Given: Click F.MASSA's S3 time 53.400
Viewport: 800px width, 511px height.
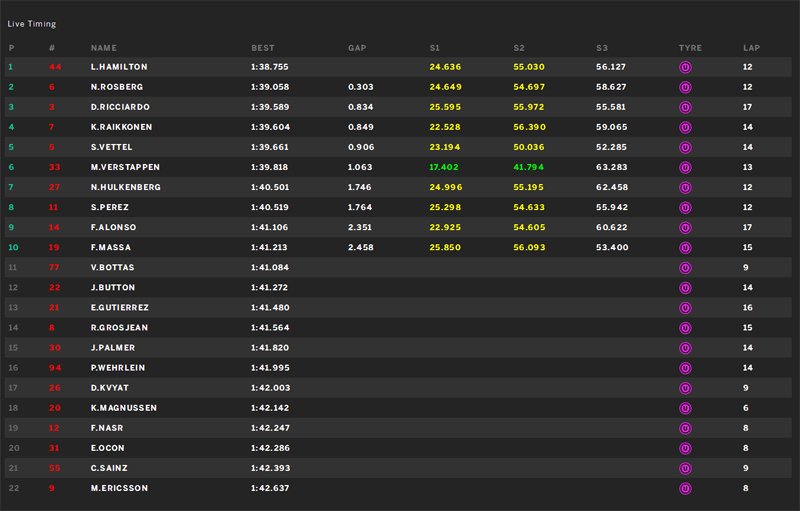Looking at the screenshot, I should [x=611, y=247].
